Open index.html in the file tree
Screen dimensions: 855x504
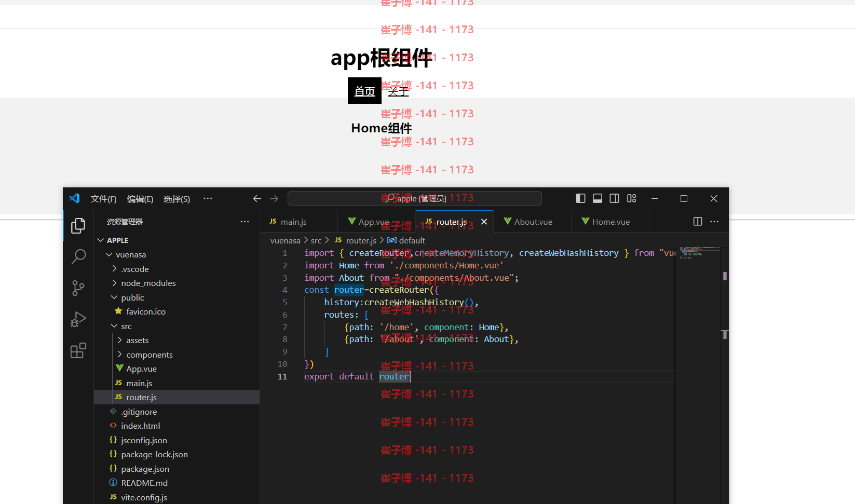(x=177, y=426)
